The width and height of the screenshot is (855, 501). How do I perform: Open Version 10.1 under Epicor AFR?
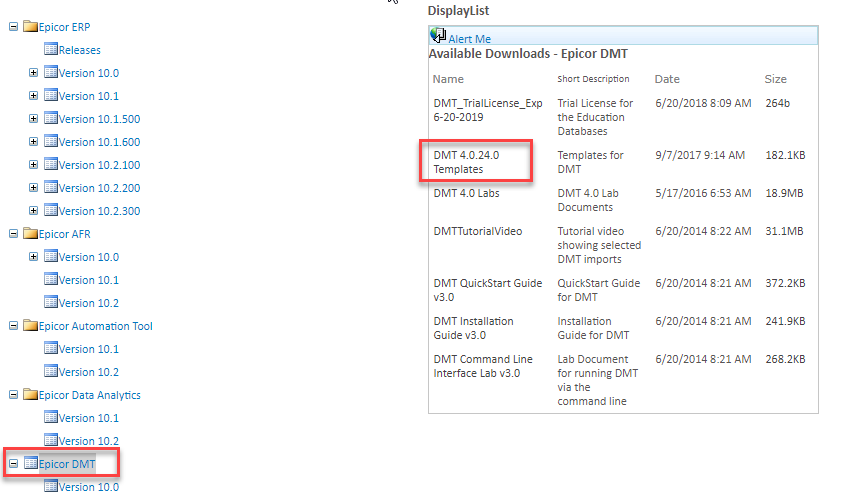tap(89, 280)
